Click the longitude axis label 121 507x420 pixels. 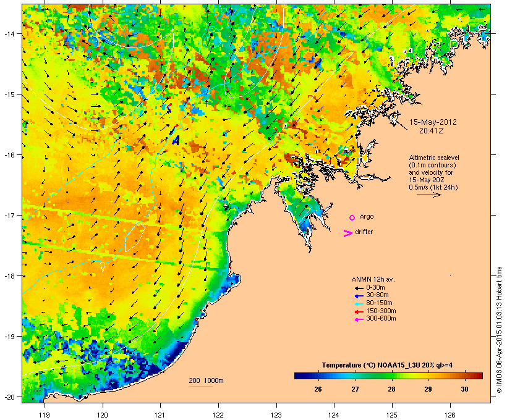click(160, 415)
